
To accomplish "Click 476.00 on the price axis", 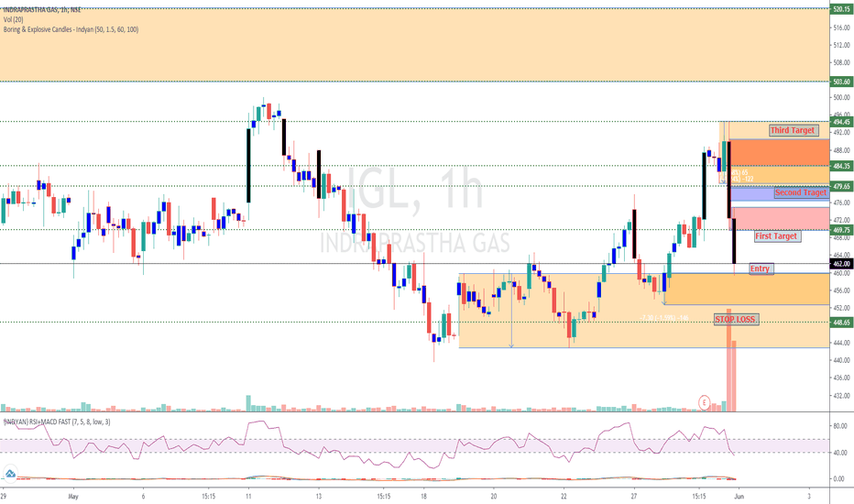I will (841, 203).
